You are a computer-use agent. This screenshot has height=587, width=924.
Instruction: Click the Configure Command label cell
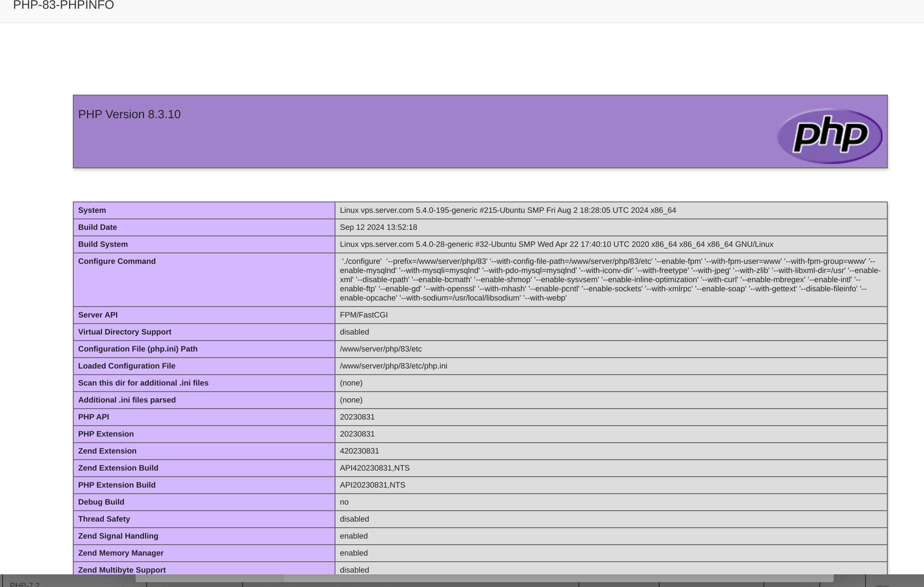(x=117, y=261)
